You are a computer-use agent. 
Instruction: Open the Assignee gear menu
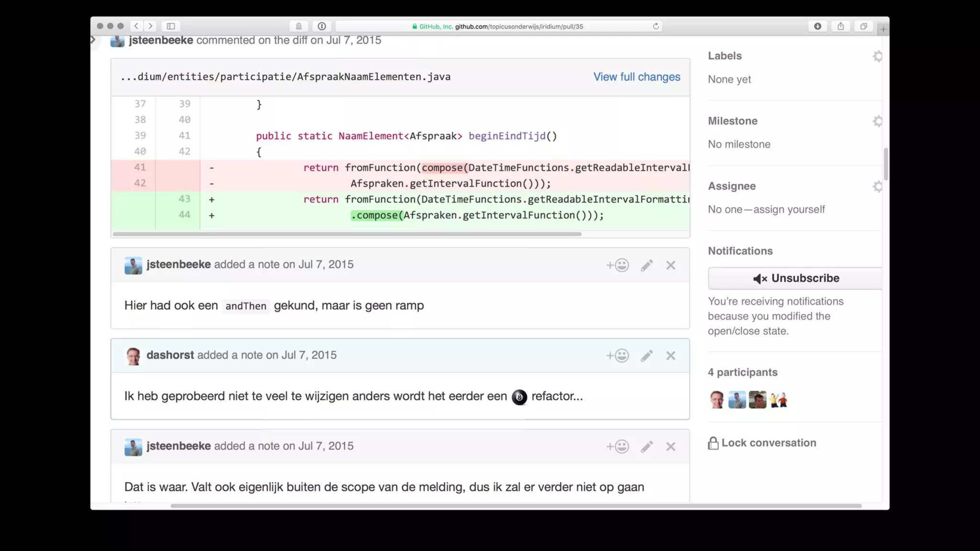[877, 186]
